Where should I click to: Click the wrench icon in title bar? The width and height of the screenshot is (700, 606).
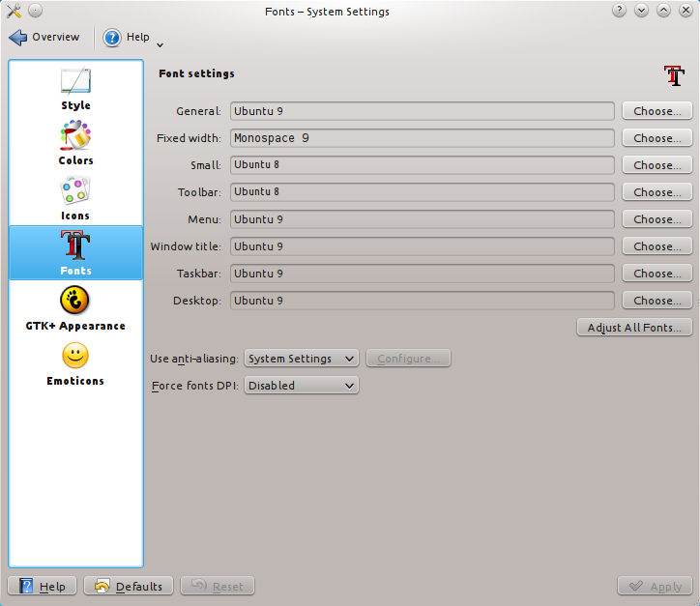(x=14, y=11)
